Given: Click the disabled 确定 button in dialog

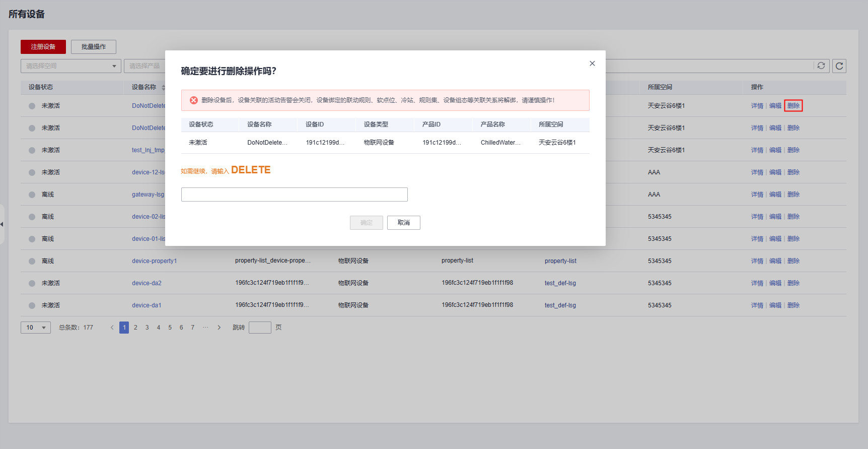Looking at the screenshot, I should (x=367, y=223).
